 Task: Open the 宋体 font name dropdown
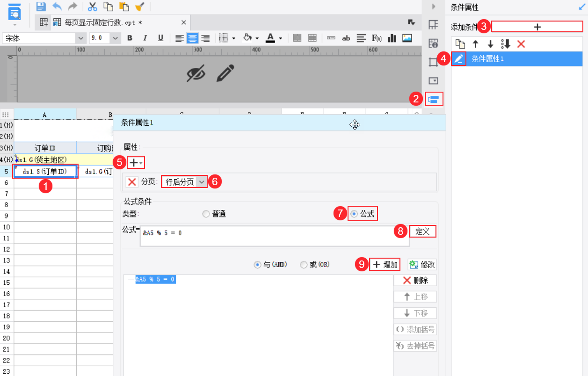(x=81, y=38)
